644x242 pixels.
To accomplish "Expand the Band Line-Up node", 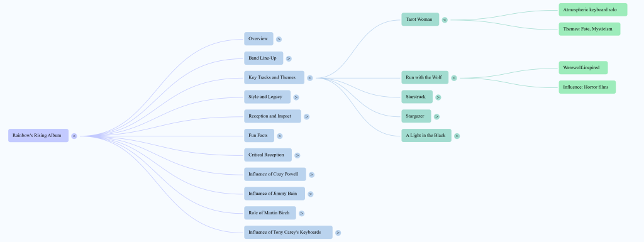I will [289, 58].
